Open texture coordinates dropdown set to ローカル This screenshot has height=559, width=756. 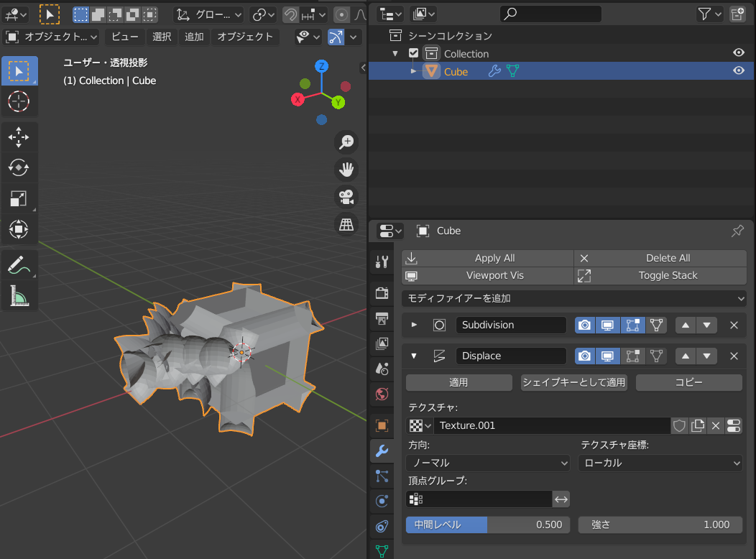pos(660,463)
